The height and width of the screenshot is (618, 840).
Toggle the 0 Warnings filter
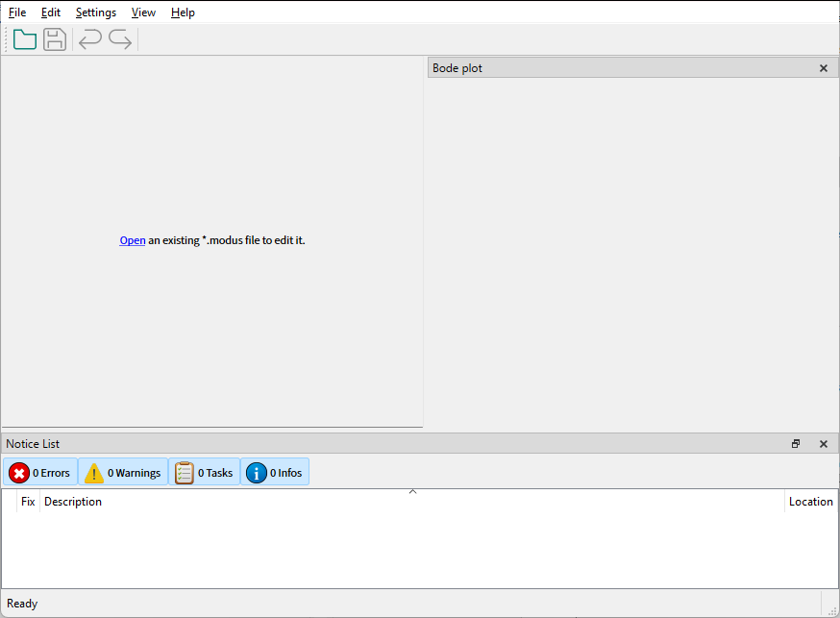123,473
